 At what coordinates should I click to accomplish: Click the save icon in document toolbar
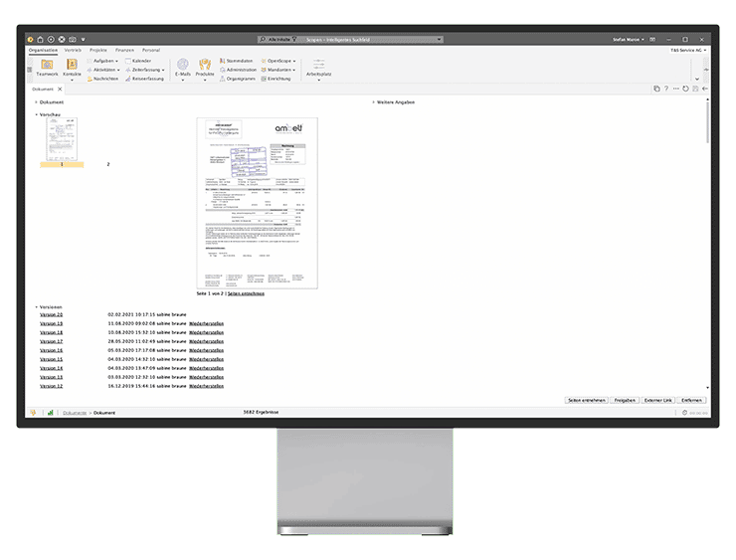pyautogui.click(x=695, y=89)
